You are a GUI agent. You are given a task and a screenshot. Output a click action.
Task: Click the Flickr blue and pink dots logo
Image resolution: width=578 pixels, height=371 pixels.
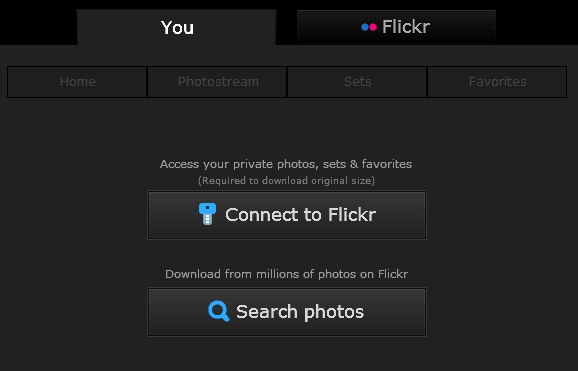(369, 27)
